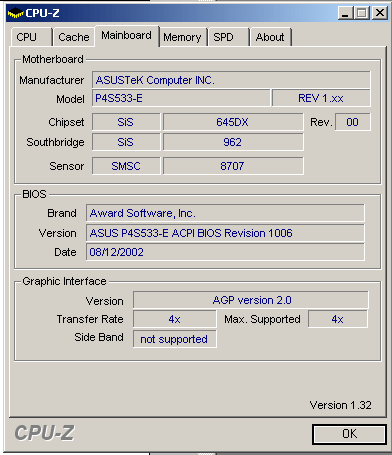Switch to the CPU tab
The image size is (392, 455).
[x=31, y=37]
